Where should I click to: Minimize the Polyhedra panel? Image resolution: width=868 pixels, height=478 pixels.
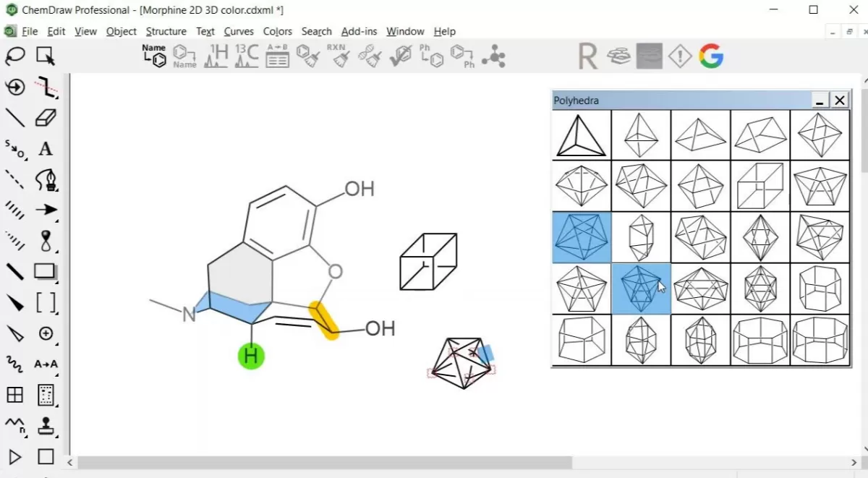tap(820, 101)
